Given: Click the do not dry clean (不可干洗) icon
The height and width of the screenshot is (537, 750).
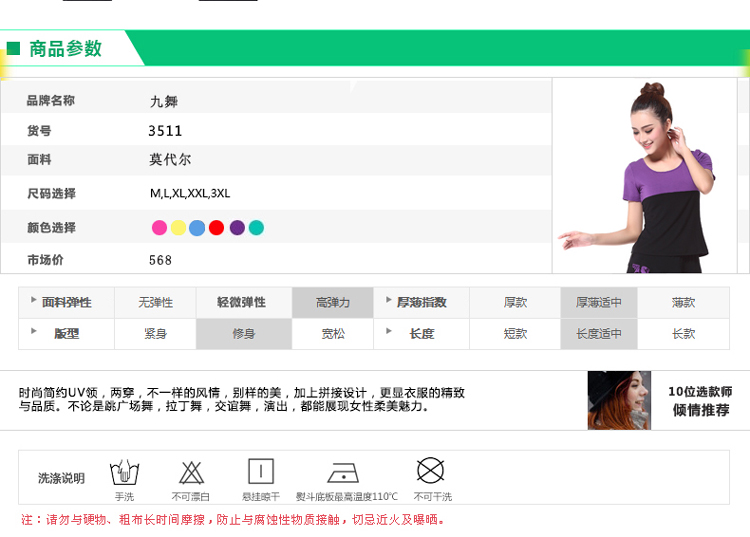Looking at the screenshot, I should (430, 471).
